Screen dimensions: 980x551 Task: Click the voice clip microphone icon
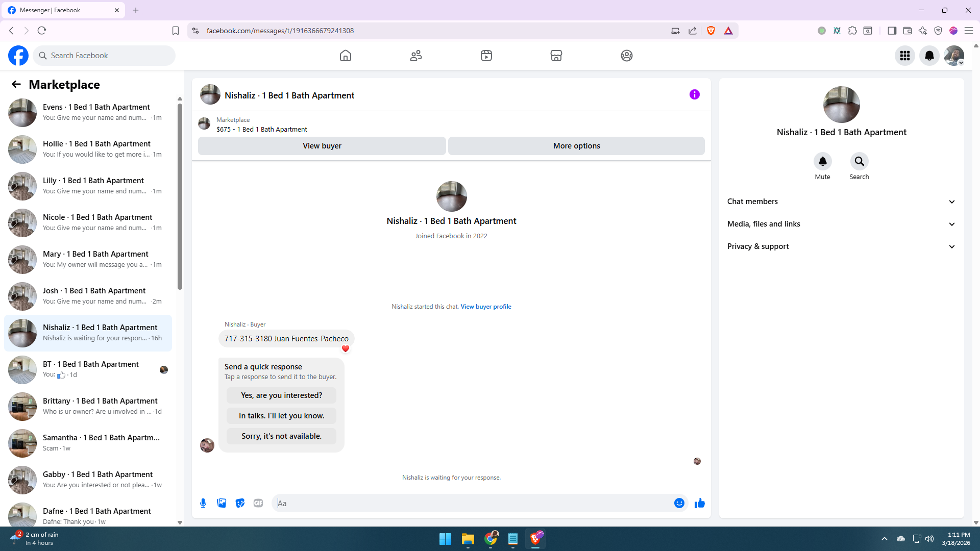tap(203, 503)
